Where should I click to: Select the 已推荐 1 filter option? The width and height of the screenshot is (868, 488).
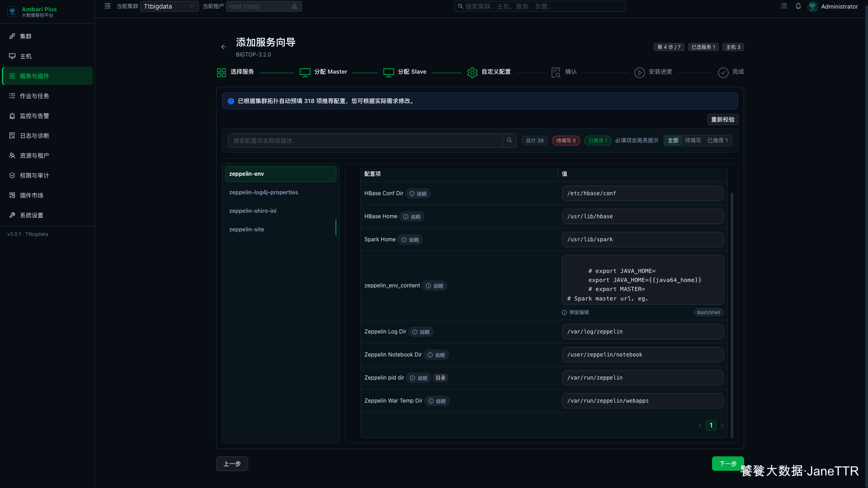[x=718, y=141]
